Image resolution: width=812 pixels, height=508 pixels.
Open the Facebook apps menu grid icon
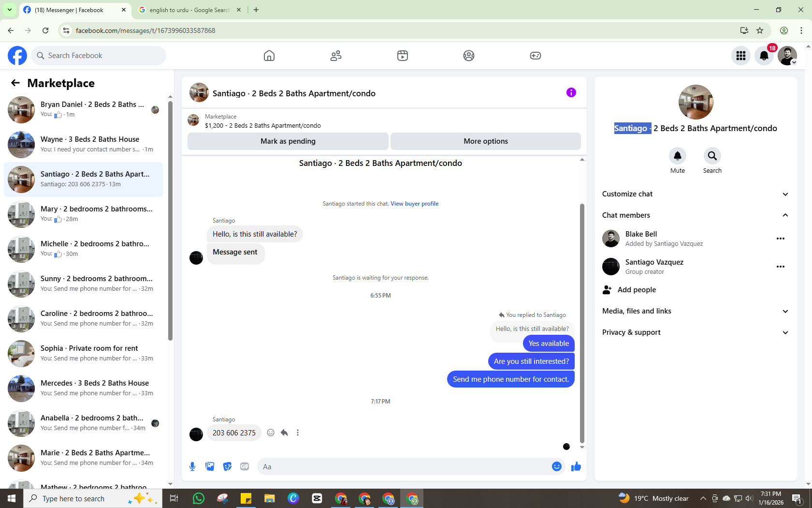coord(741,56)
